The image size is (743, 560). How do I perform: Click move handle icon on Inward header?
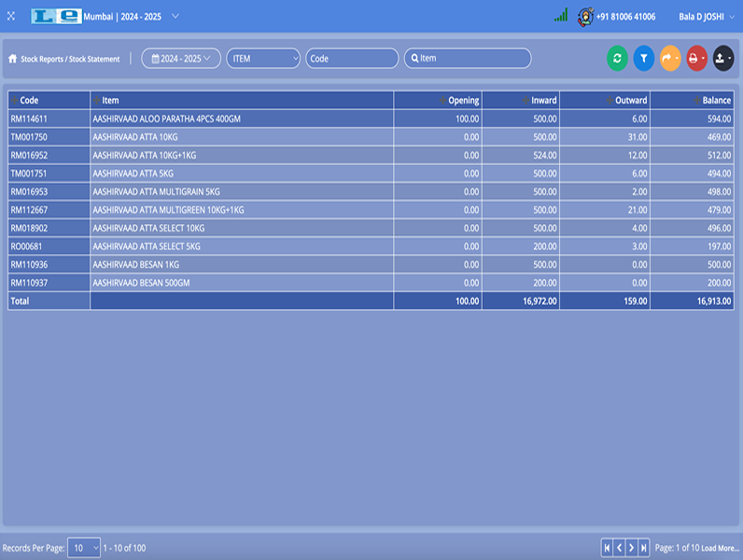point(526,101)
